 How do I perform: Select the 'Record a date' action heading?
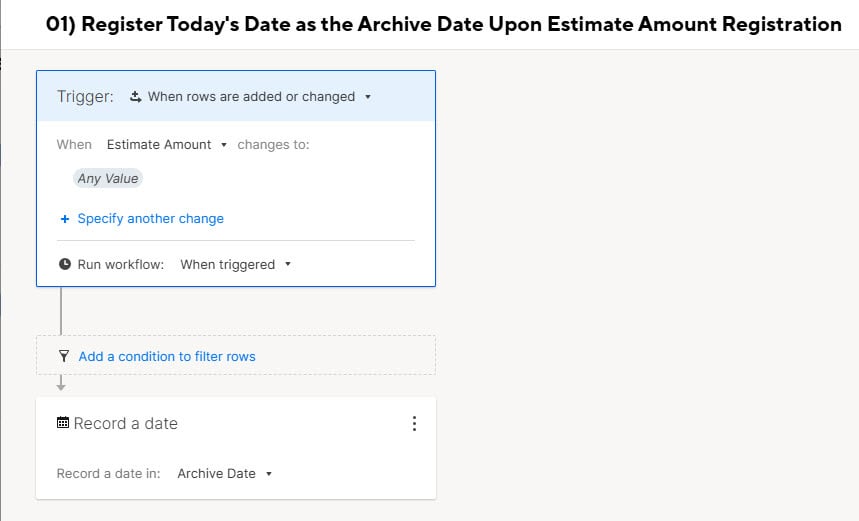125,423
